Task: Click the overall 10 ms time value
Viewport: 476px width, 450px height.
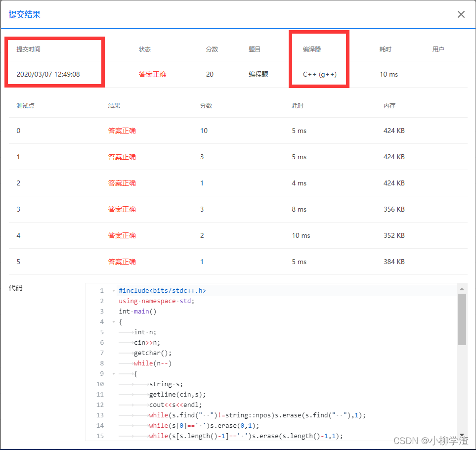Action: pyautogui.click(x=389, y=74)
